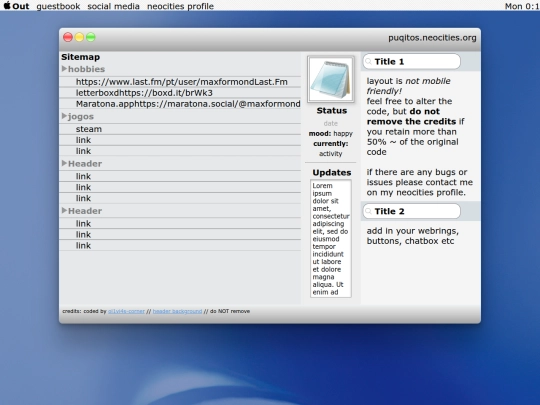Image resolution: width=540 pixels, height=405 pixels.
Task: Open neocities profile in menu bar
Action: [x=180, y=6]
